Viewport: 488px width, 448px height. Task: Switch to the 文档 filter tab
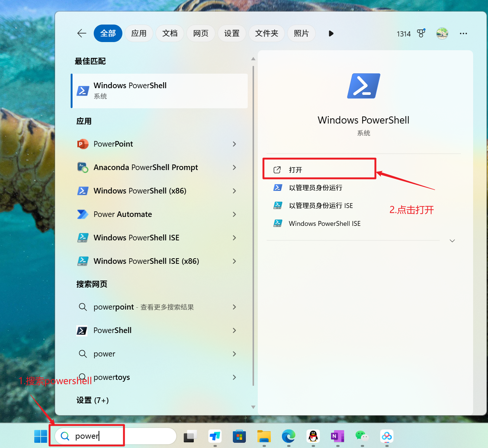click(x=170, y=33)
